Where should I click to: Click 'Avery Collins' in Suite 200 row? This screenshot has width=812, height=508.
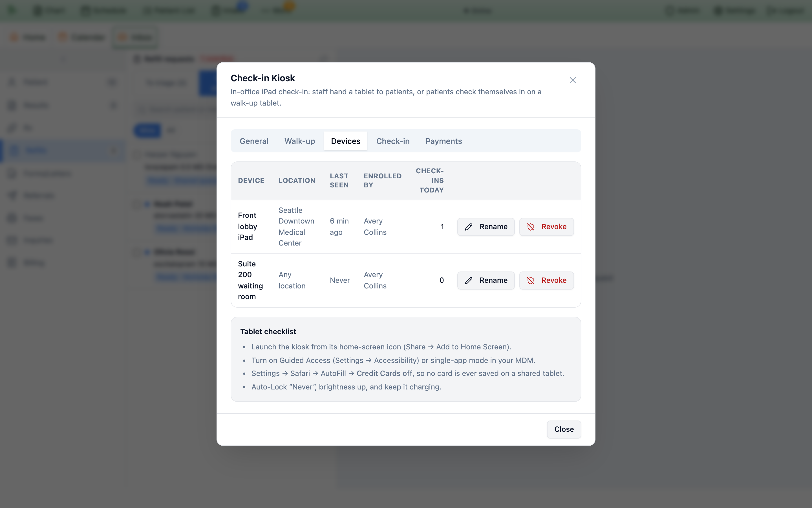tap(375, 280)
